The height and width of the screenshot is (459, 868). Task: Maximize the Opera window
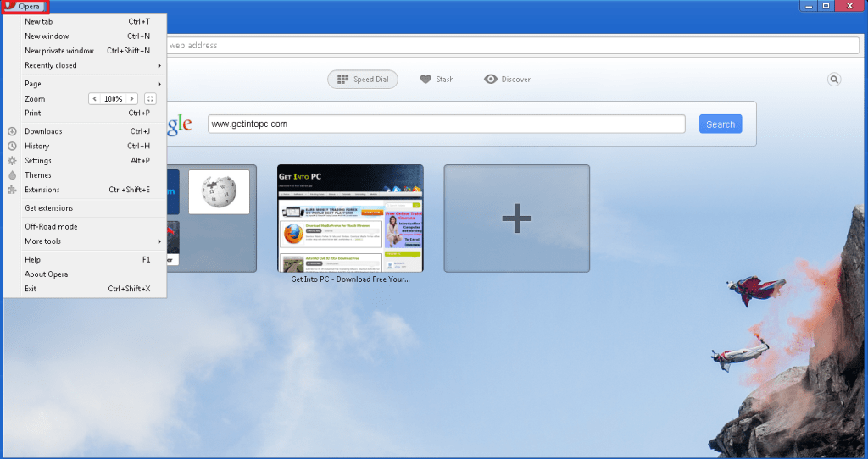coord(826,6)
